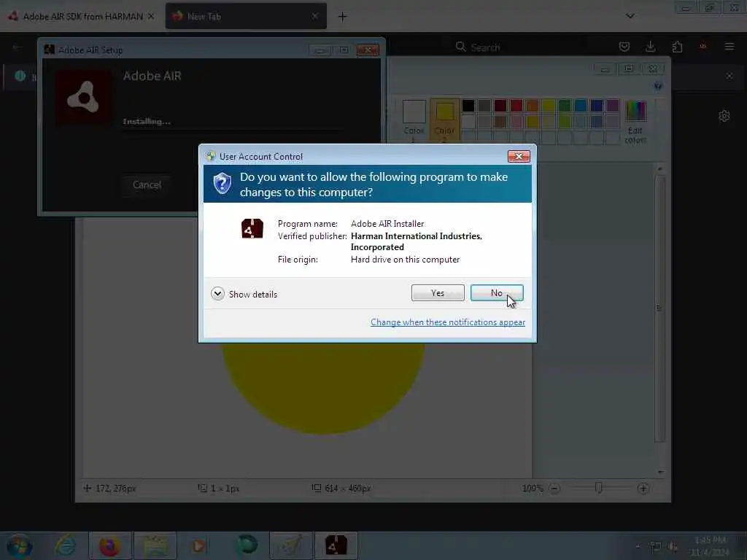Click the Paint zoom in plus button
The height and width of the screenshot is (560, 747).
tap(643, 488)
